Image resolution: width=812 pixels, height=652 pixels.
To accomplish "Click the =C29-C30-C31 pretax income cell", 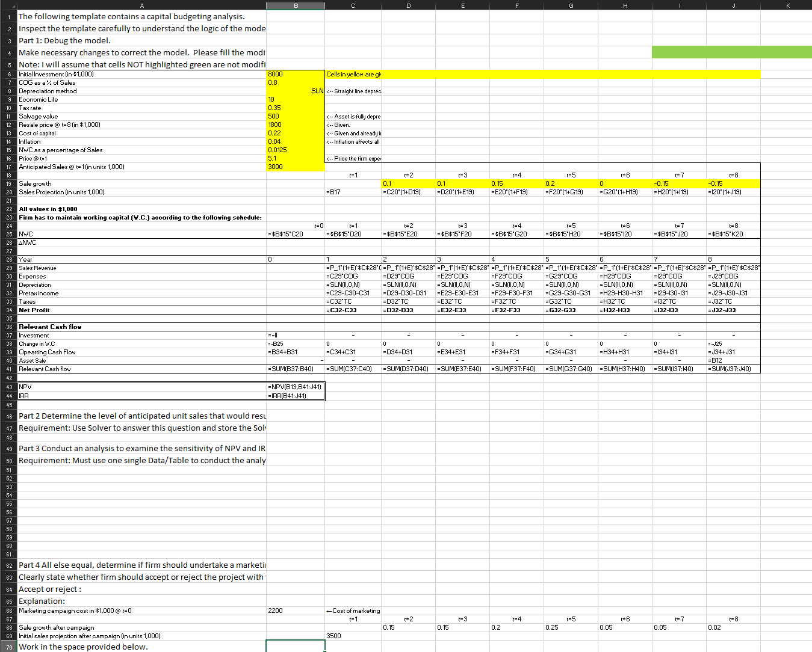I will click(353, 293).
